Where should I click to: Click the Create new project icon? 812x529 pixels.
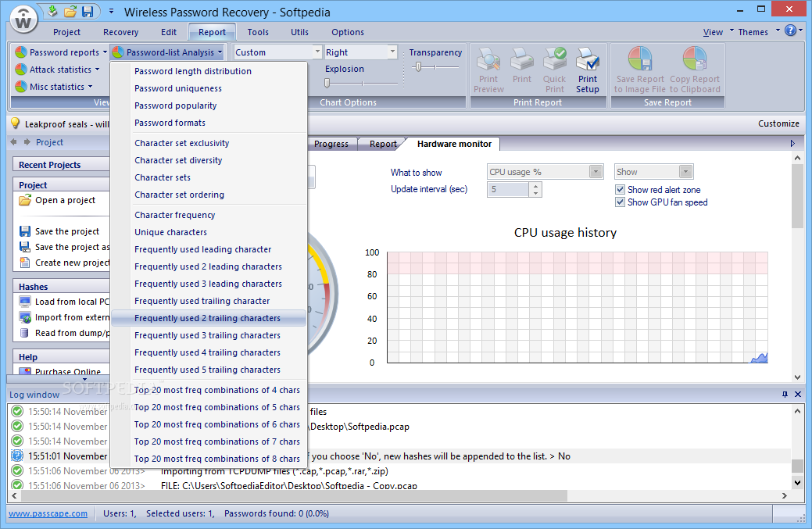[x=25, y=263]
